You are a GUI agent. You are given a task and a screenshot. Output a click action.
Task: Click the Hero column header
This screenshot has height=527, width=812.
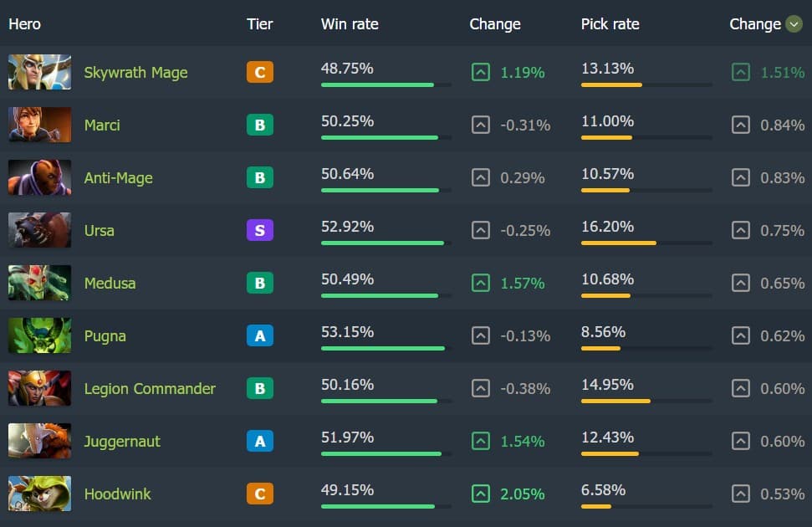(24, 24)
